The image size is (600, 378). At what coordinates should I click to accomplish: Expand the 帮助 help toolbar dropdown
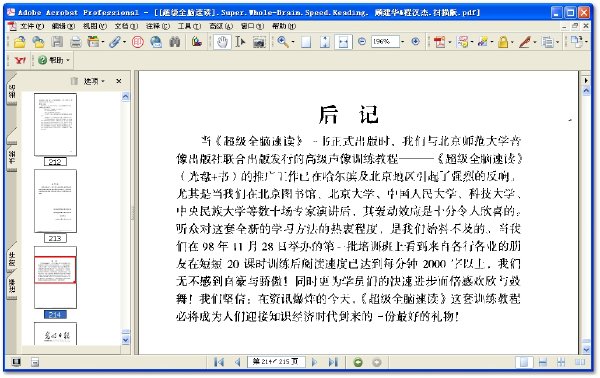pos(68,60)
